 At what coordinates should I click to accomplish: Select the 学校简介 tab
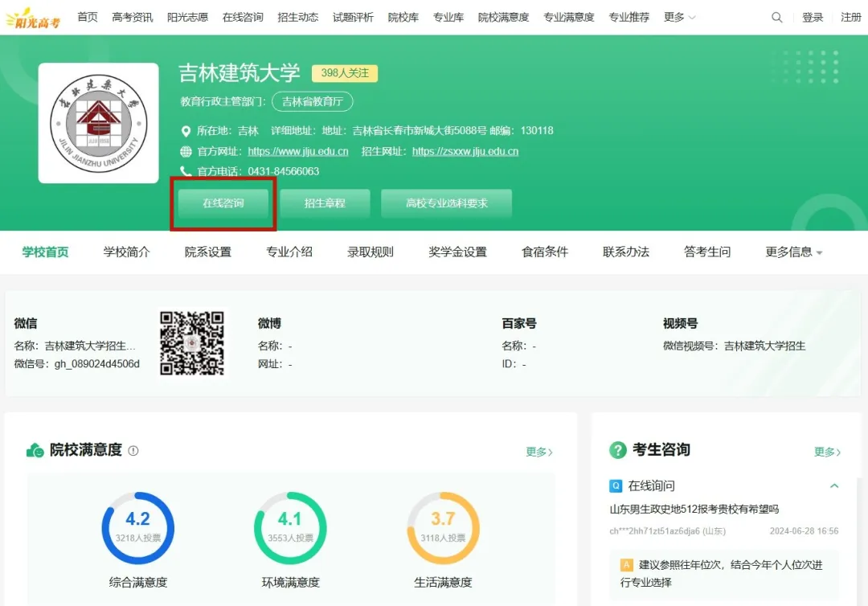coord(127,252)
